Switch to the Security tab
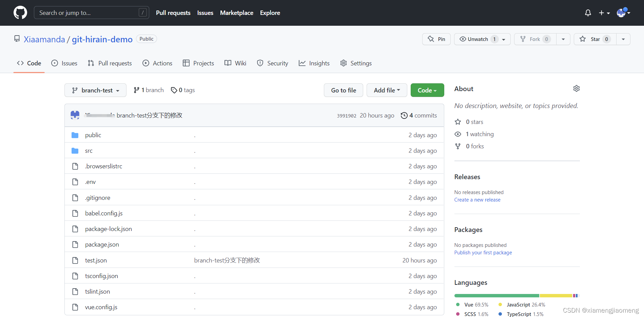Viewport: 644px width, 317px height. 273,63
